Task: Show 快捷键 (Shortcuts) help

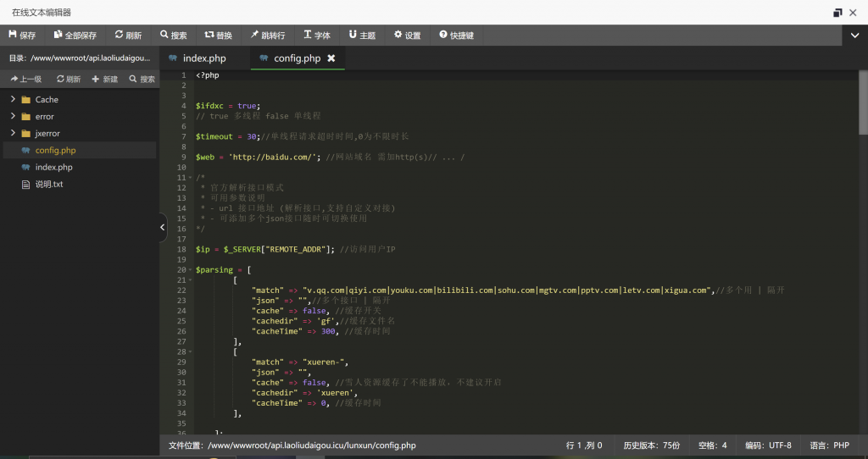Action: click(x=456, y=36)
